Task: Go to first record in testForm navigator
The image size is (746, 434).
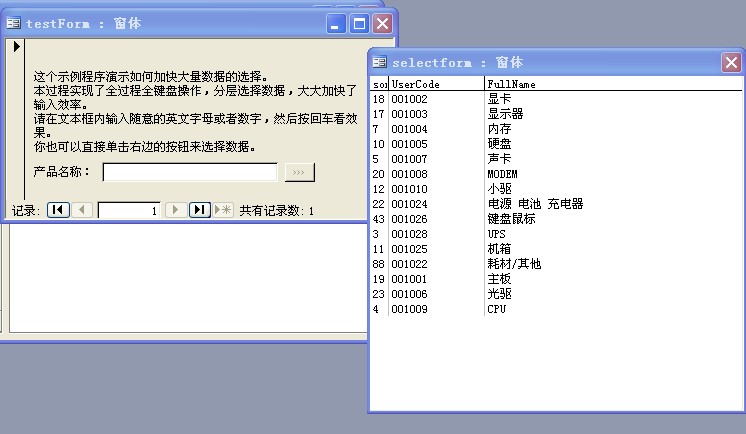Action: coord(58,210)
